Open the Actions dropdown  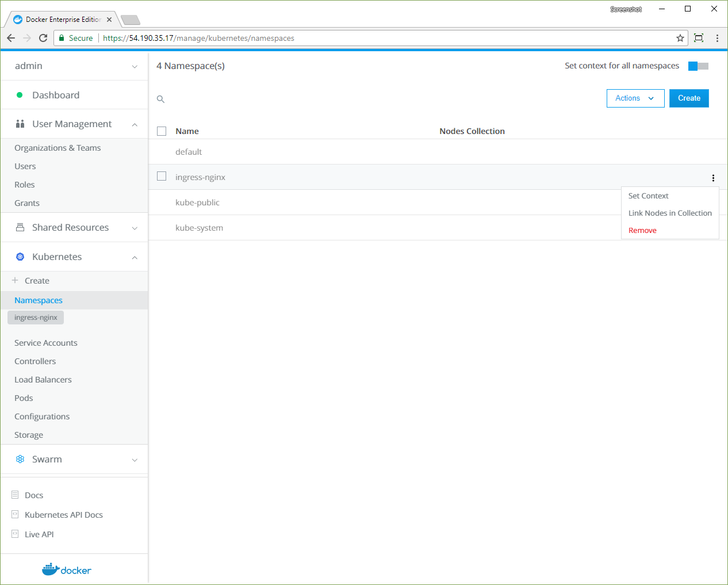point(635,98)
